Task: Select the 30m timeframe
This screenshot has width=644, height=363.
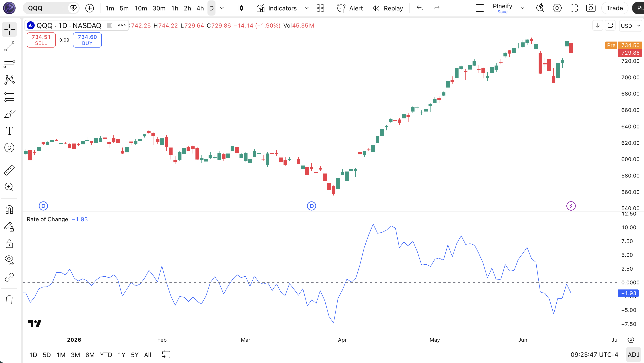Action: (159, 8)
